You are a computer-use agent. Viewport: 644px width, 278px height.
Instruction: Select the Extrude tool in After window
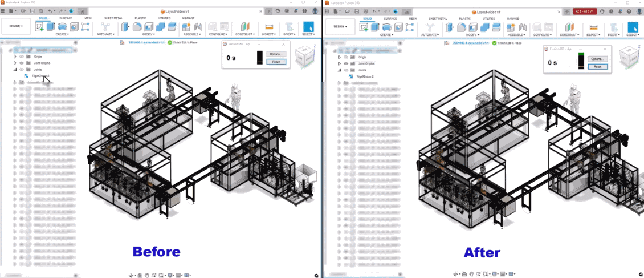pos(374,26)
